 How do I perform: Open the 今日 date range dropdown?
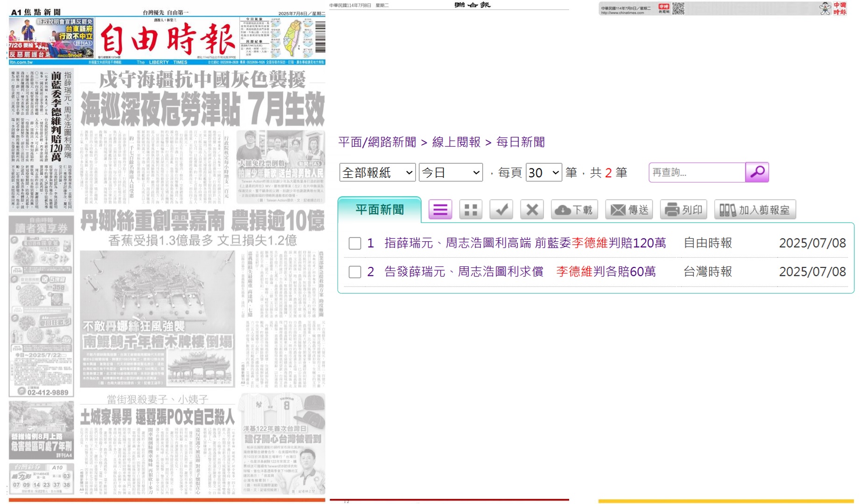tap(451, 173)
